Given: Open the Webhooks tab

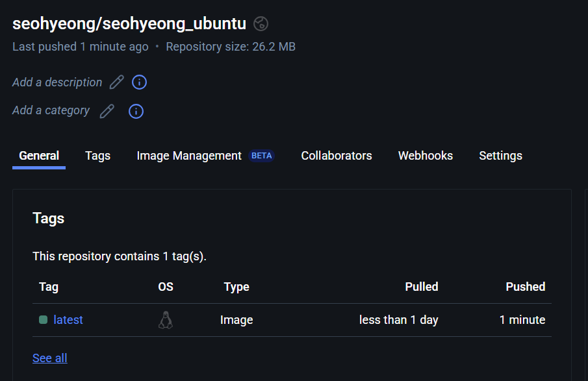Looking at the screenshot, I should (426, 156).
